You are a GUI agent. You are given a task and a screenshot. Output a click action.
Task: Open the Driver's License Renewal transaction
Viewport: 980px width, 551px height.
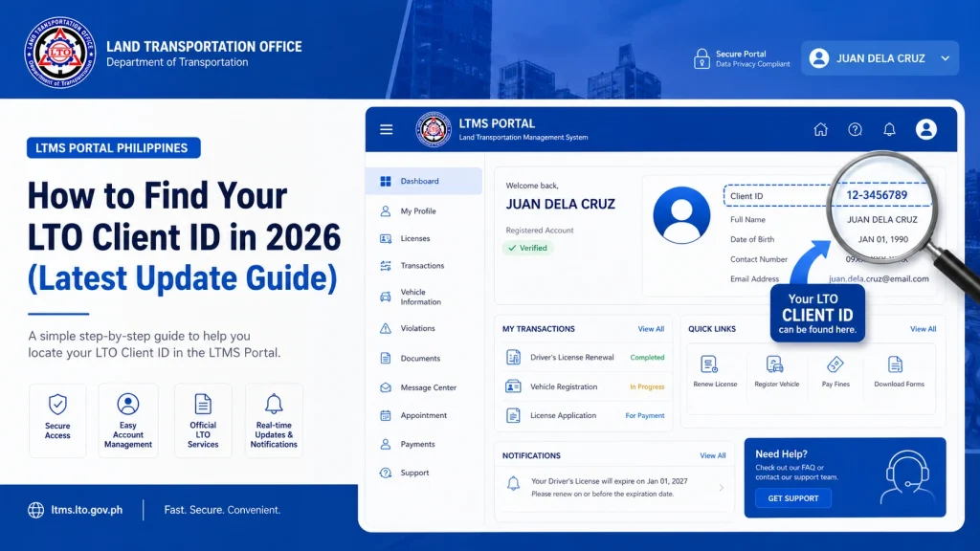(x=585, y=358)
